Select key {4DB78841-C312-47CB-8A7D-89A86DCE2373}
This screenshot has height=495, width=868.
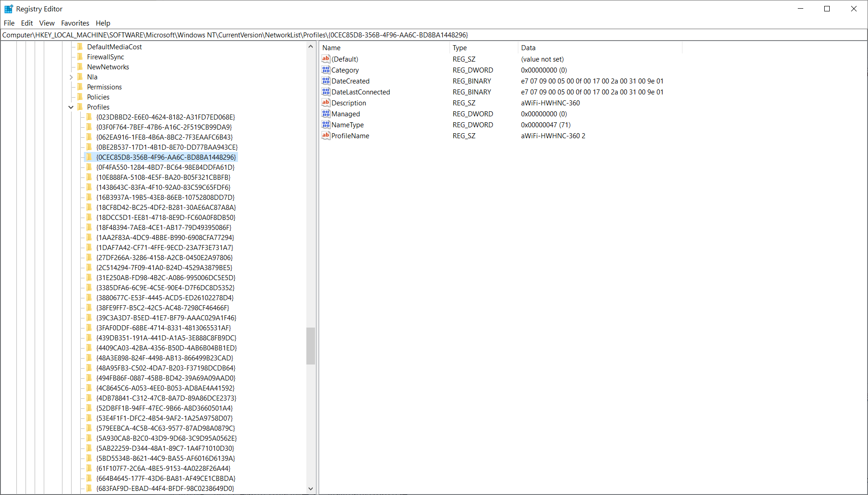click(166, 398)
